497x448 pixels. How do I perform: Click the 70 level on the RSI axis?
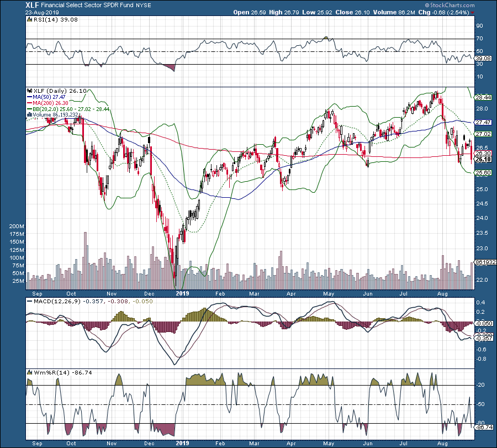click(479, 38)
